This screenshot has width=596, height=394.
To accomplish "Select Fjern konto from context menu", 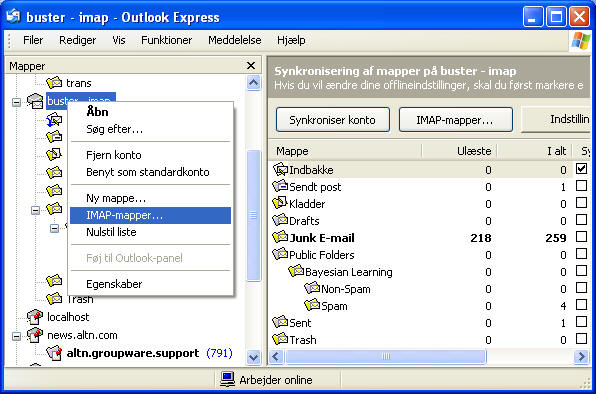I will (x=150, y=155).
